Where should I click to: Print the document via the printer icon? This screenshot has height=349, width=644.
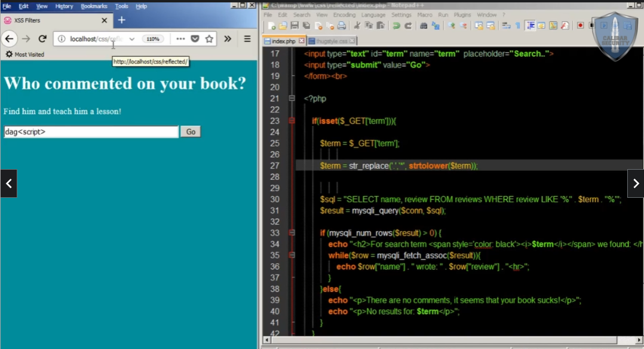(x=341, y=26)
